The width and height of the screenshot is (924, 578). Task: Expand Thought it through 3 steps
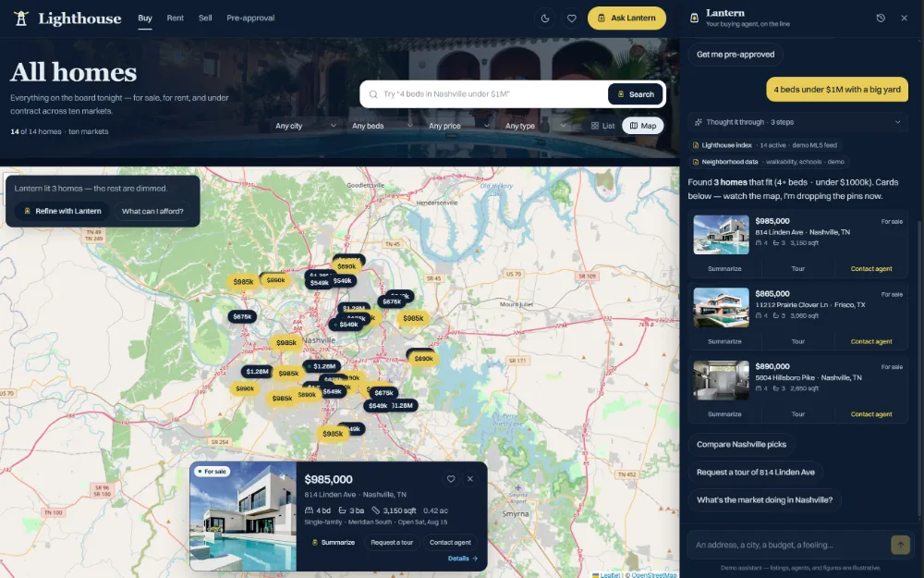pos(797,122)
